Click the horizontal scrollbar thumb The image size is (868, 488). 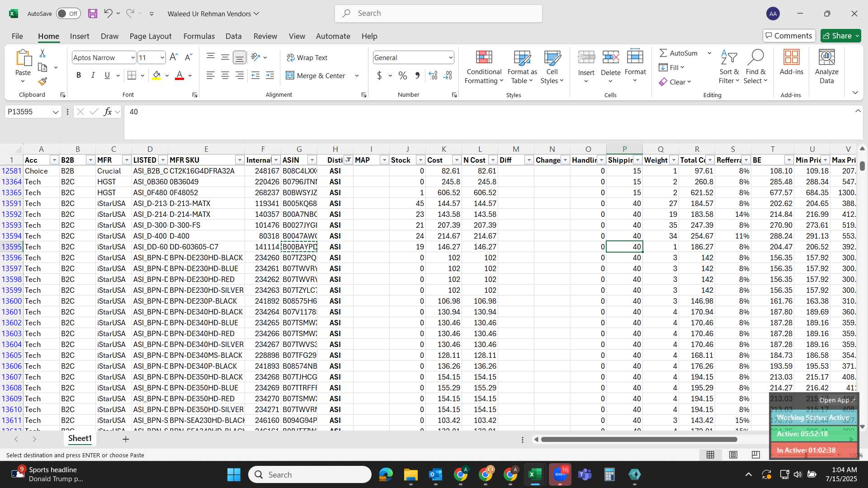point(639,439)
